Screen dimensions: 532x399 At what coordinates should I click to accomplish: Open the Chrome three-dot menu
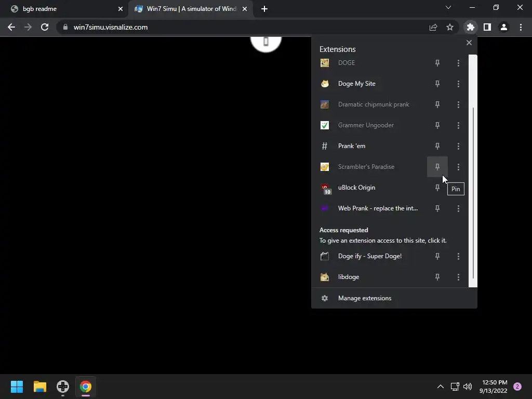click(521, 27)
